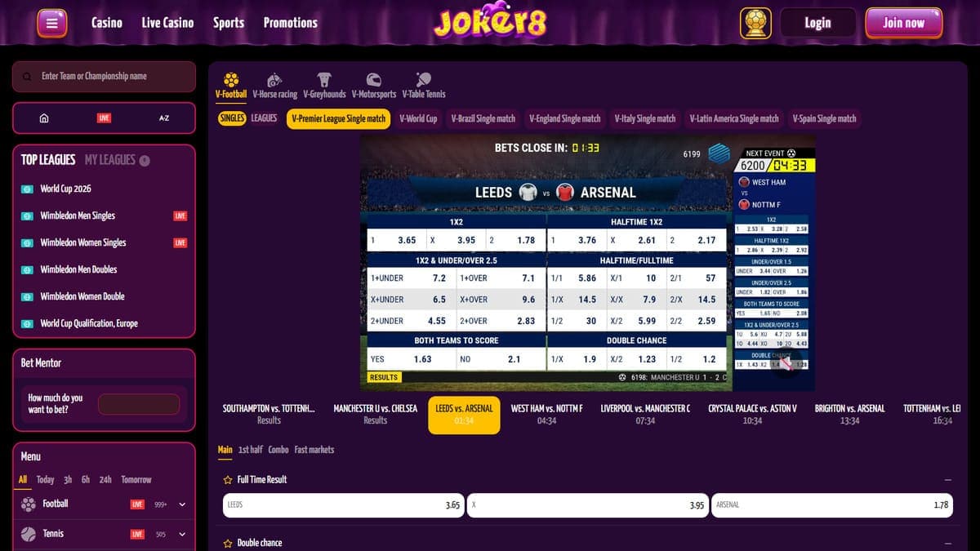Switch to the 1st half market tab
Screen dimensions: 980x551
pyautogui.click(x=251, y=450)
